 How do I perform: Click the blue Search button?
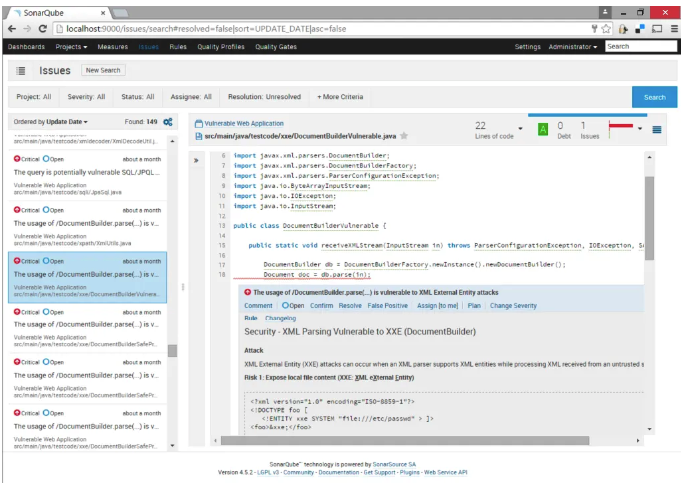click(655, 97)
